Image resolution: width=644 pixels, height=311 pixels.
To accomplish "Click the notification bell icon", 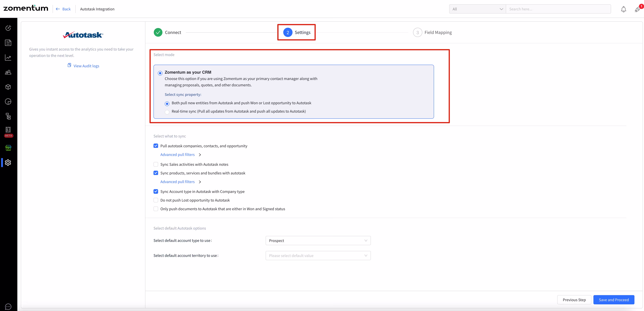I will (623, 9).
